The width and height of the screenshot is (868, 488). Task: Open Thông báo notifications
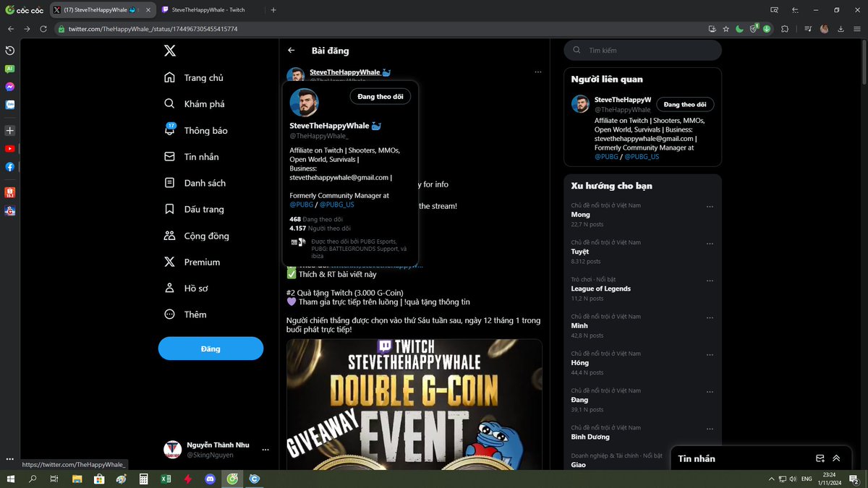196,131
